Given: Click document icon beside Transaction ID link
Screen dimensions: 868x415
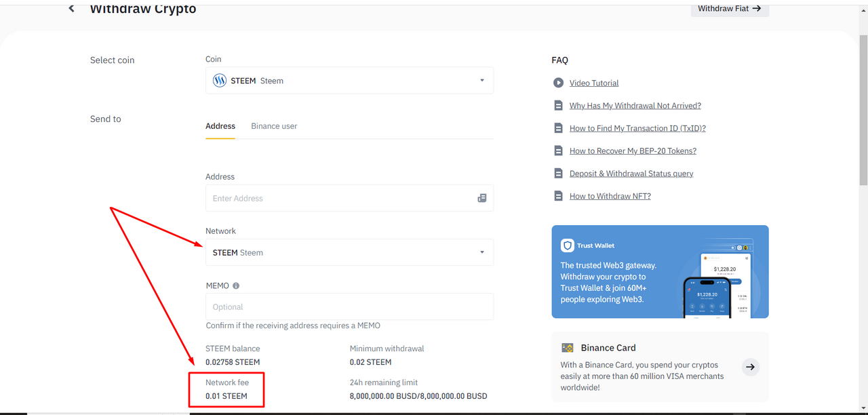Looking at the screenshot, I should click(558, 128).
